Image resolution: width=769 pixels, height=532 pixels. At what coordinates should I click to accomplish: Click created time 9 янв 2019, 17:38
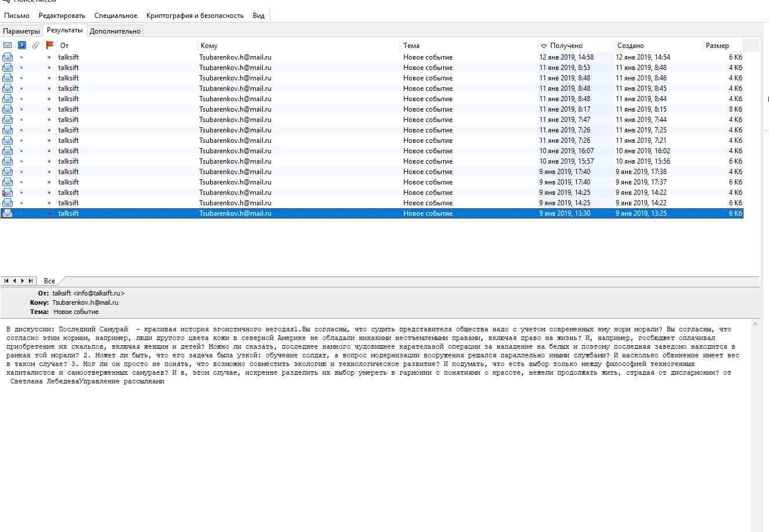(x=641, y=172)
